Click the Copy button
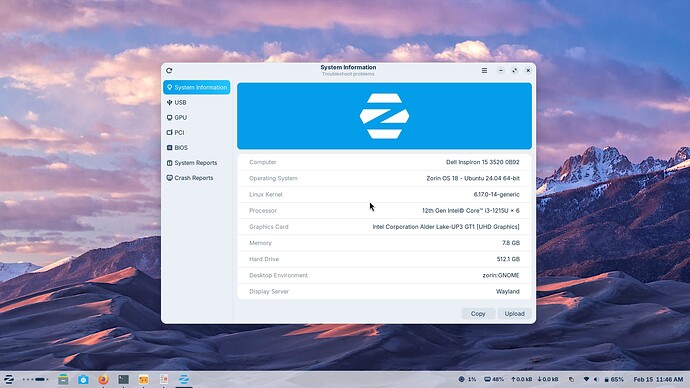The width and height of the screenshot is (690, 388). pos(478,314)
